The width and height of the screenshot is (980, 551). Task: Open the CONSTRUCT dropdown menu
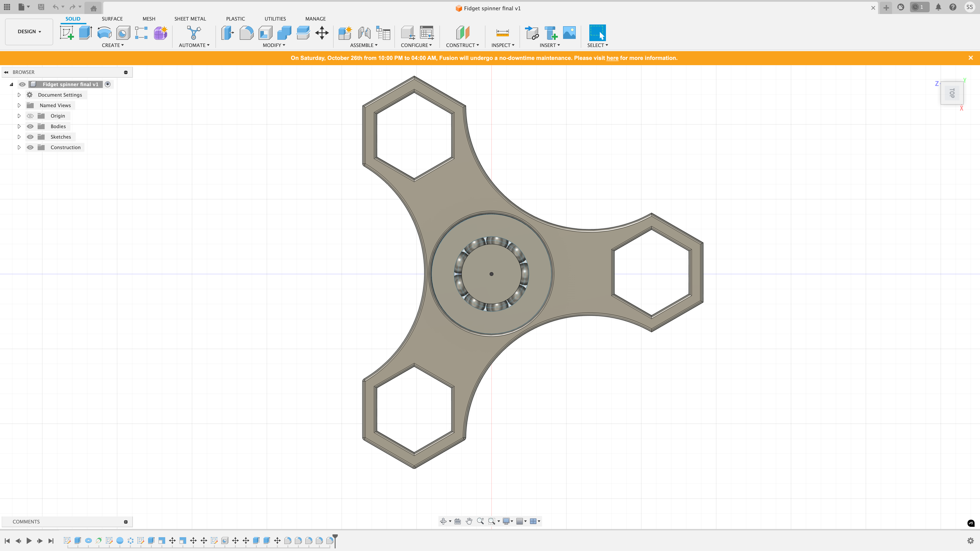[462, 45]
